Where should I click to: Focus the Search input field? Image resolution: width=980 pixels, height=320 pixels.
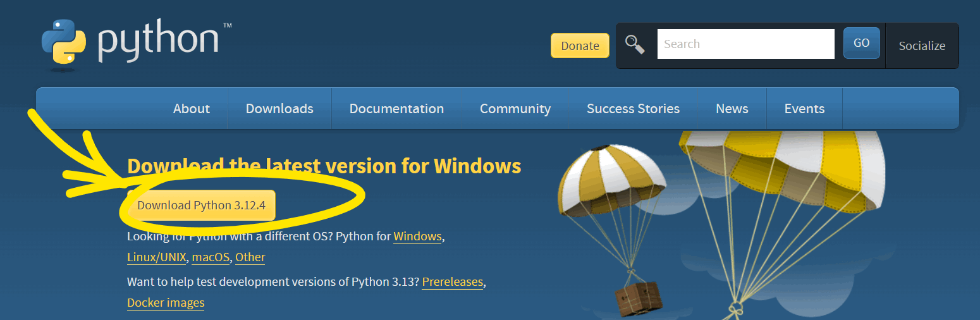746,44
